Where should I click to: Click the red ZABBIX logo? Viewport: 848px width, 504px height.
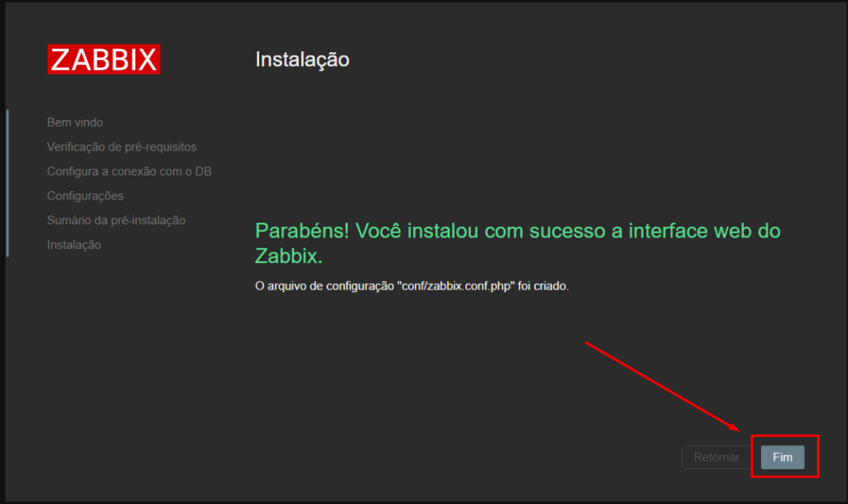104,59
